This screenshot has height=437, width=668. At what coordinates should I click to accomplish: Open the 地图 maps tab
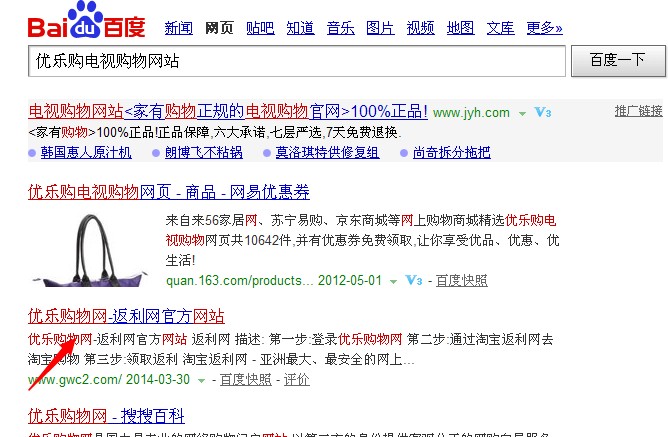pos(461,28)
